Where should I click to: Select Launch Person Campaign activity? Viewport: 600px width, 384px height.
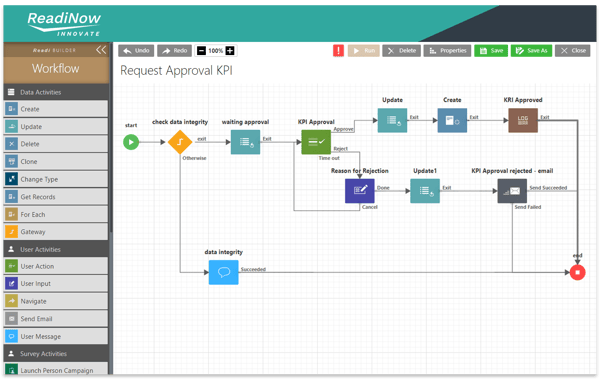tap(56, 369)
